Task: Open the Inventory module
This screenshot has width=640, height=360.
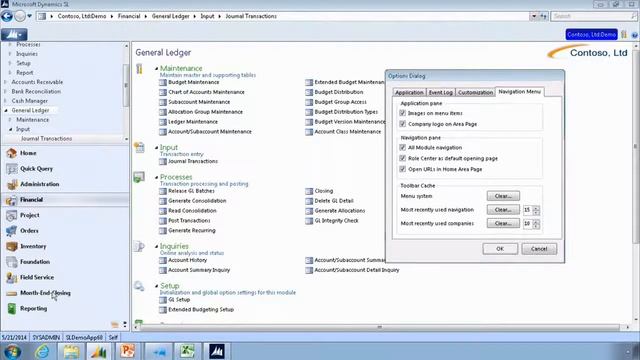Action: click(x=33, y=246)
